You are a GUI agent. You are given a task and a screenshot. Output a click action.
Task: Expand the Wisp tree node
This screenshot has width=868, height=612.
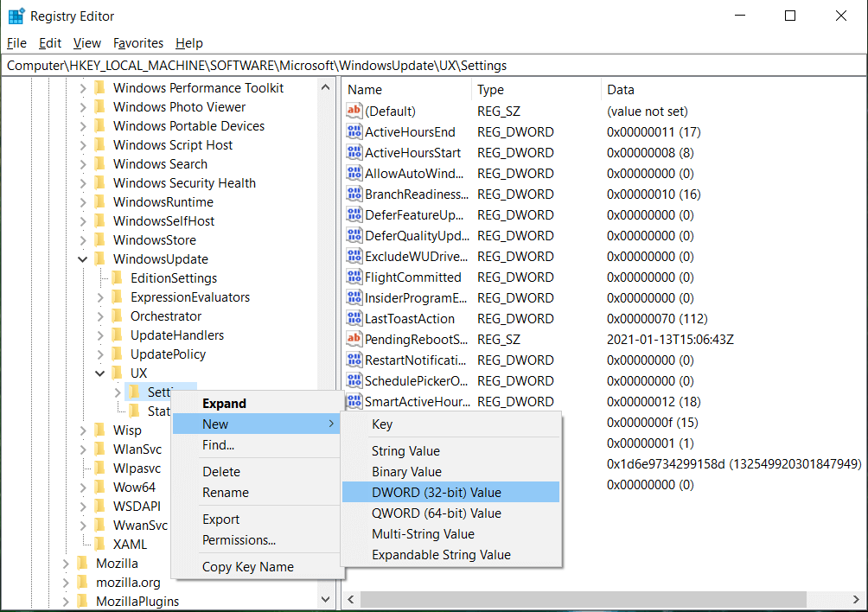click(82, 430)
